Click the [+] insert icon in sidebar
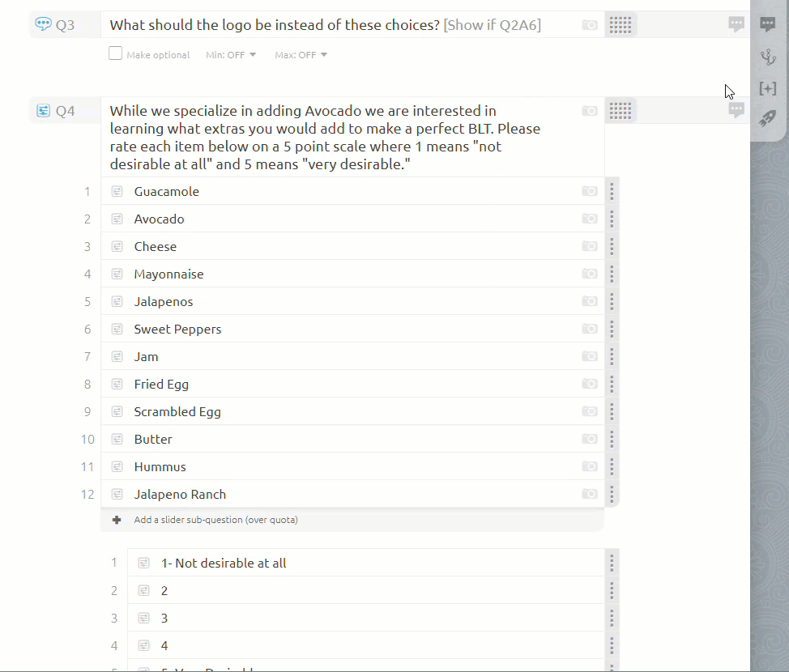 [x=767, y=88]
